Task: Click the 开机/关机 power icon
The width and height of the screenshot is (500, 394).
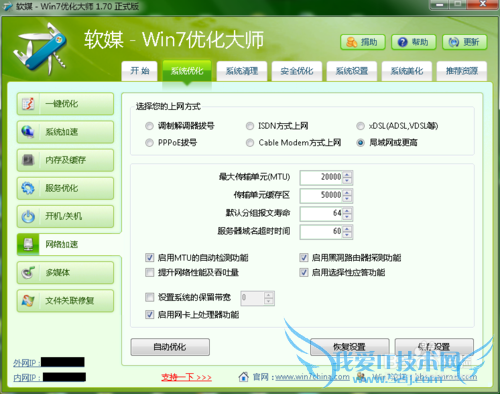Action: [28, 216]
